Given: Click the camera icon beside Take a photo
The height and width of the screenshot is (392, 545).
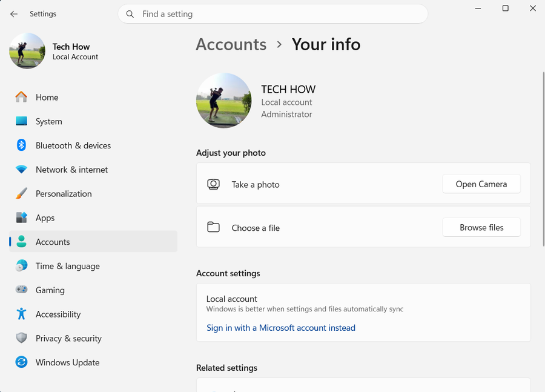Looking at the screenshot, I should coord(213,184).
